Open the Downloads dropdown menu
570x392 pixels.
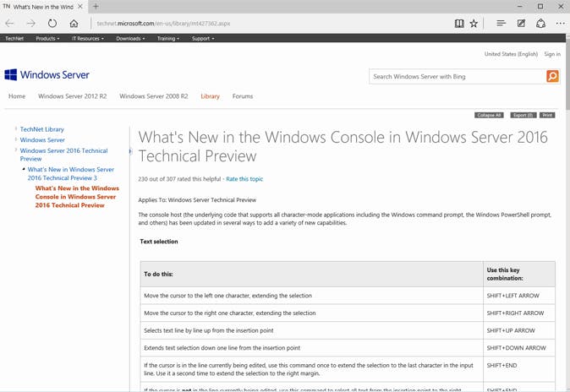click(130, 38)
